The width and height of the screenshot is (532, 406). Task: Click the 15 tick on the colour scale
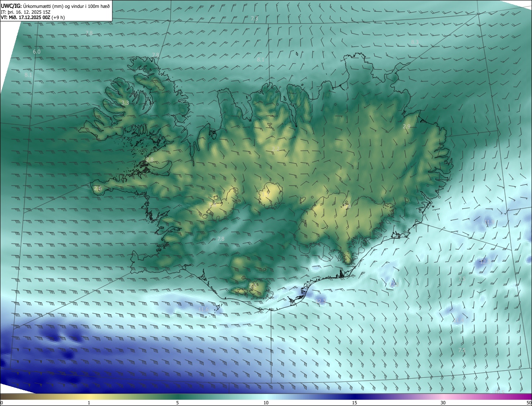click(x=355, y=403)
